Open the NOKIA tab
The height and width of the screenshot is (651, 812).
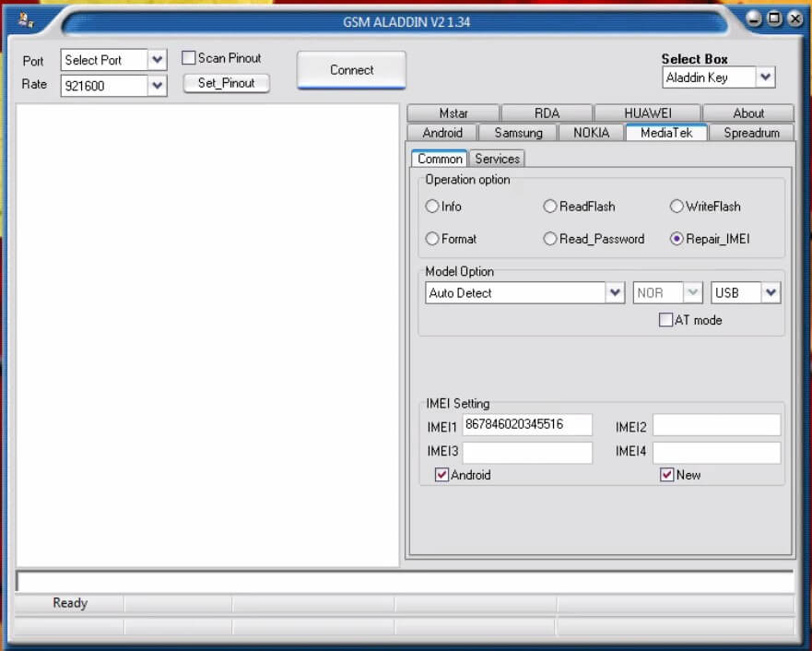coord(590,132)
